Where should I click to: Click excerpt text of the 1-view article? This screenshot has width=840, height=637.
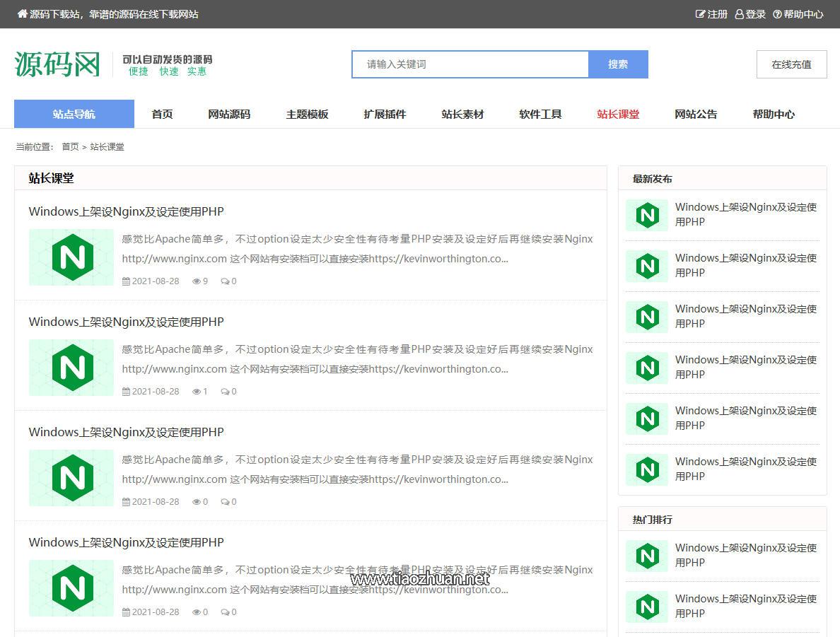(357, 359)
